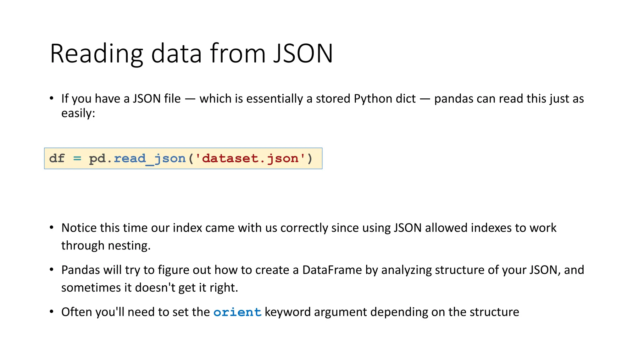
Task: Click the "df" variable in the code
Action: 57,158
